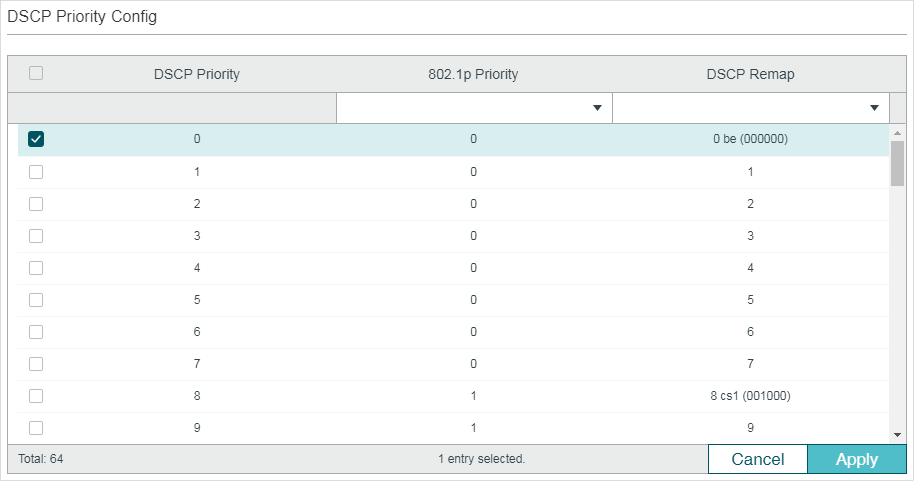This screenshot has height=481, width=914.
Task: Check the DSCP Priority 8 row box
Action: click(36, 396)
